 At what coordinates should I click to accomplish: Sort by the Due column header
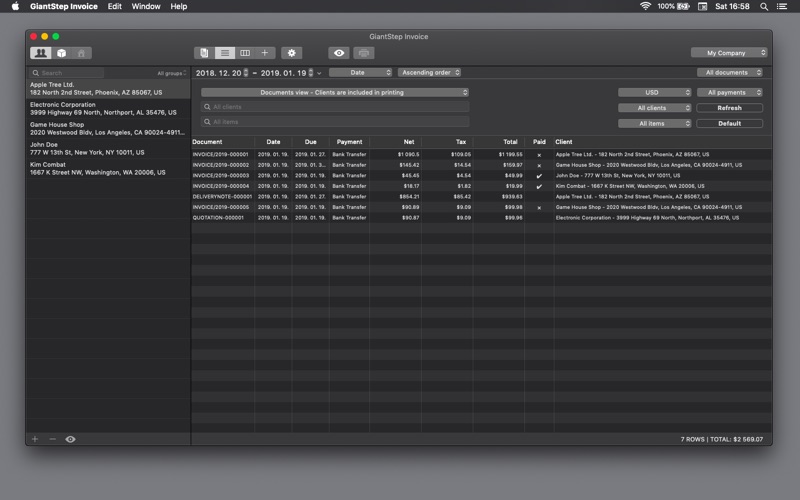pos(311,142)
